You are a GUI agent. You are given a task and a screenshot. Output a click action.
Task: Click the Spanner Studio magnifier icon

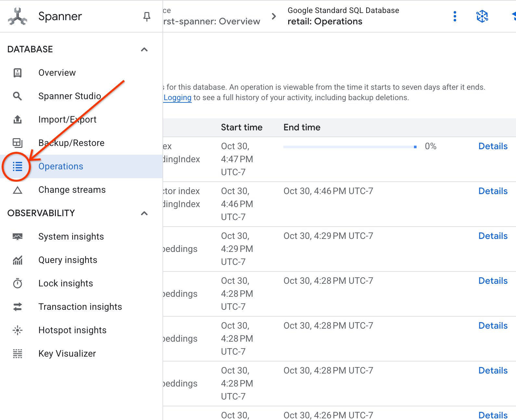18,96
